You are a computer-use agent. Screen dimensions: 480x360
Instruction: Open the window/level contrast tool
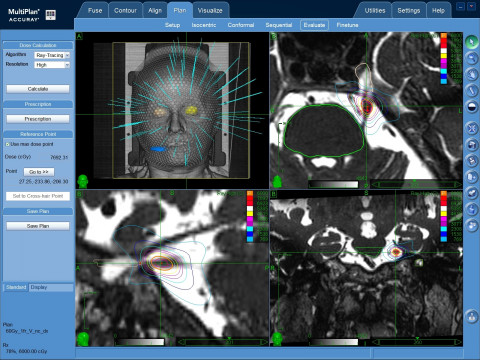(472, 107)
